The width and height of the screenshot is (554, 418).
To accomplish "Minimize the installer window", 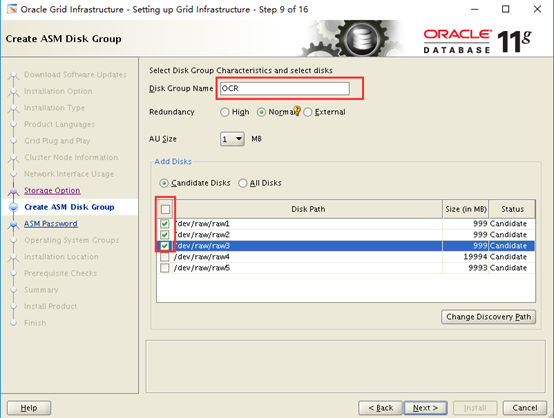I will [475, 9].
